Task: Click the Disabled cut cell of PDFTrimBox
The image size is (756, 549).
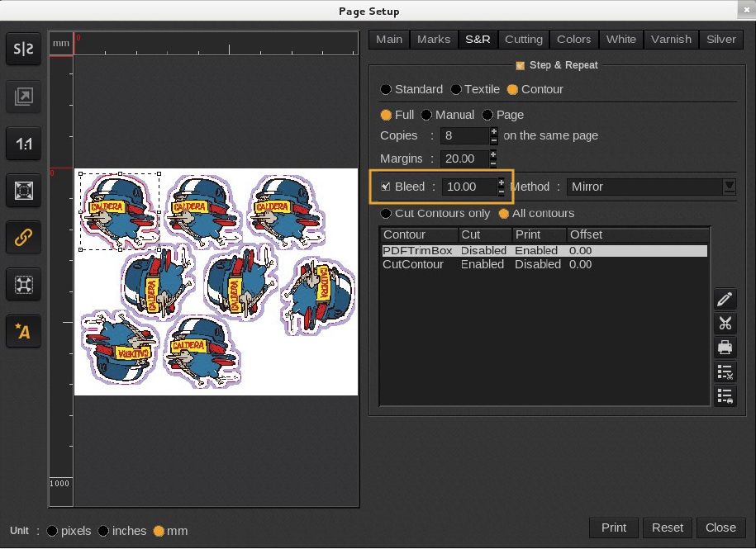Action: (483, 251)
